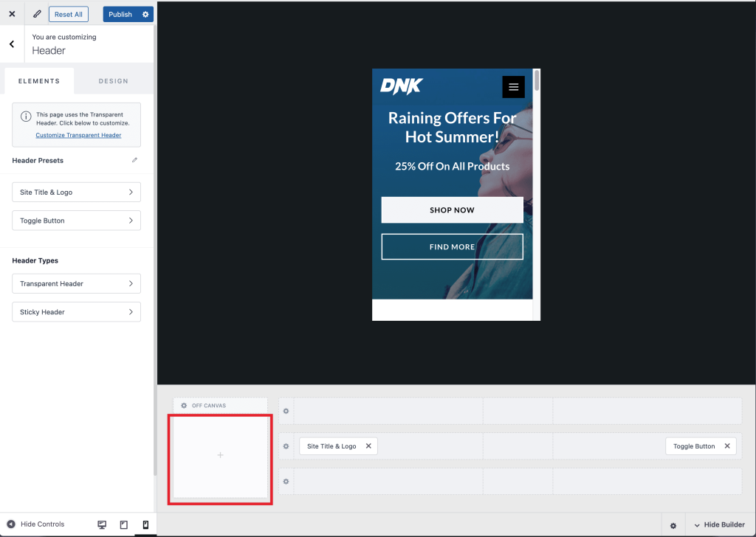Remove Toggle Button element from builder row
The height and width of the screenshot is (537, 756).
[726, 446]
